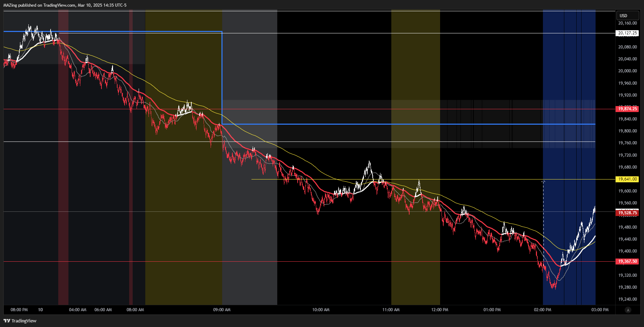Click the 03:00 PM time axis label
644x327 pixels.
[600, 310]
